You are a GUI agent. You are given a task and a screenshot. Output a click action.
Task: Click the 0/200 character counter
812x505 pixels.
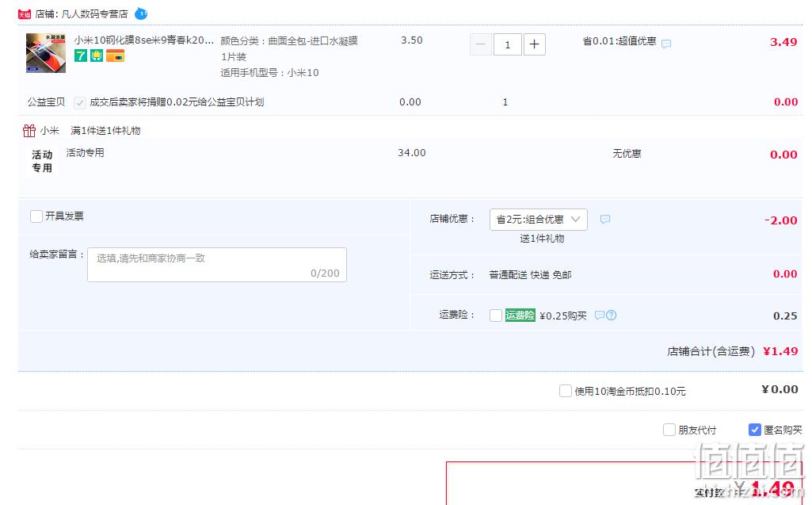(x=326, y=274)
